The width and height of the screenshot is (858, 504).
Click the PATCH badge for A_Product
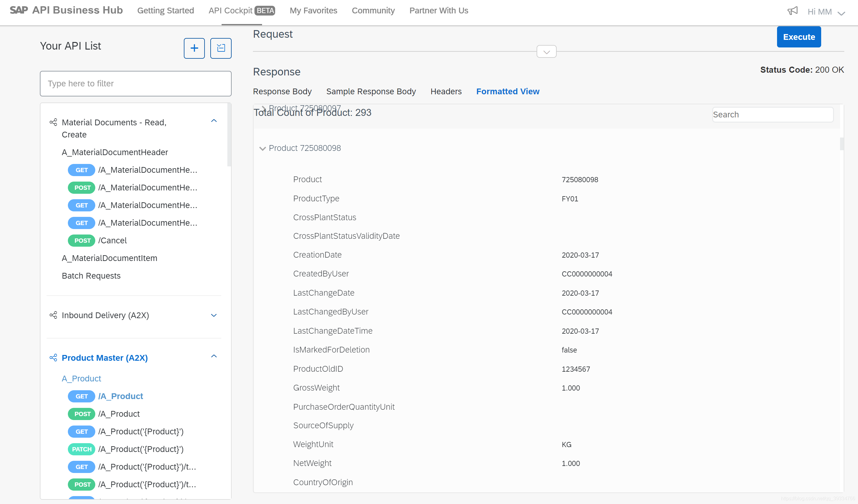point(82,449)
